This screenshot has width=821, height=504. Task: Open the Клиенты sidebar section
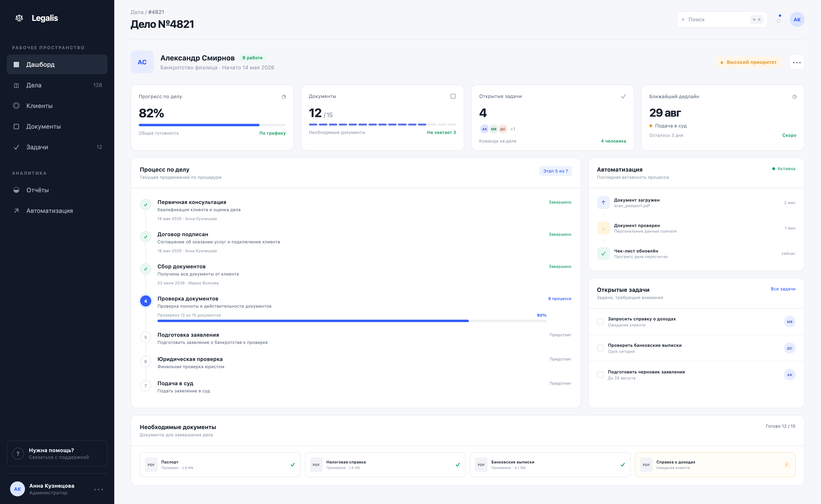point(57,106)
